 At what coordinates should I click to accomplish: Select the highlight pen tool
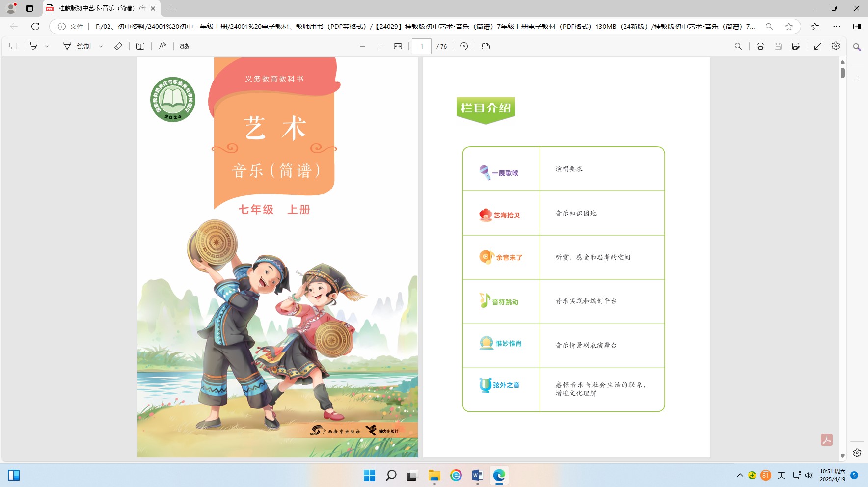(x=34, y=46)
